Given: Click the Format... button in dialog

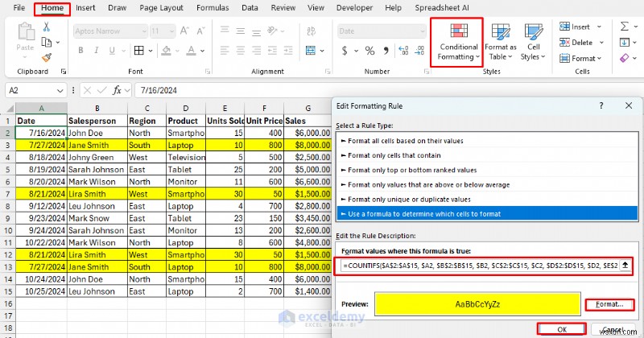Looking at the screenshot, I should (x=609, y=304).
